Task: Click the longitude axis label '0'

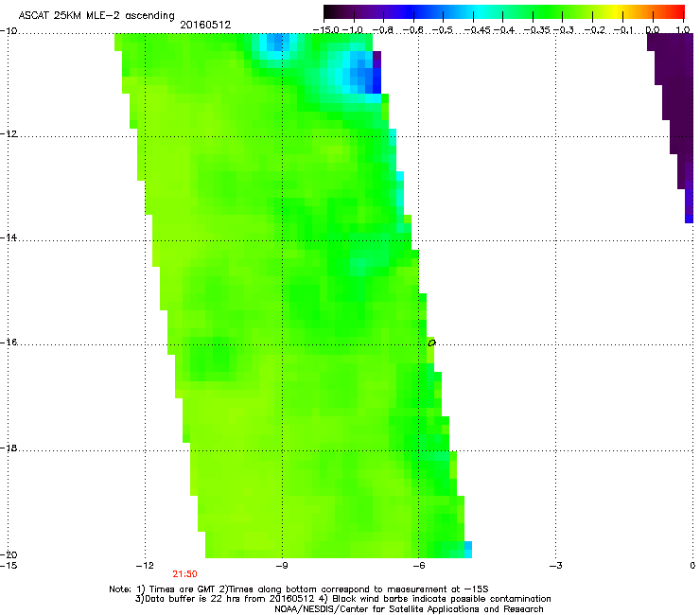Action: click(x=692, y=566)
